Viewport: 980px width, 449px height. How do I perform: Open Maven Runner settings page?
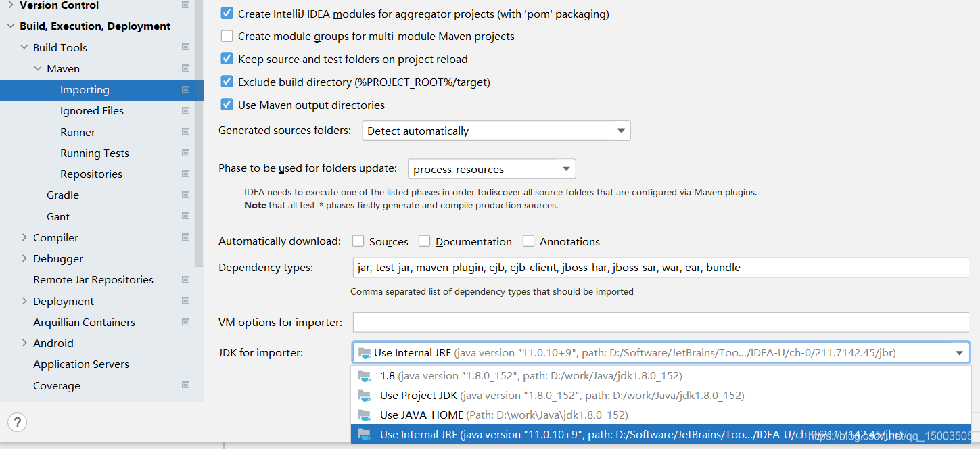78,132
